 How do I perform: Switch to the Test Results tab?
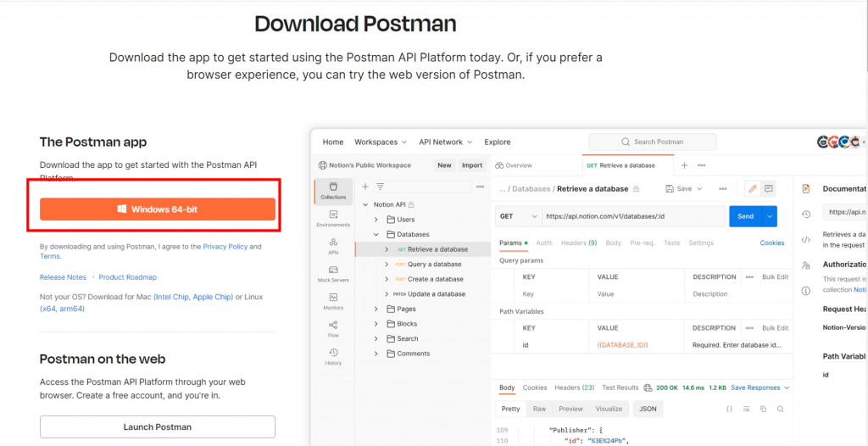click(x=620, y=387)
